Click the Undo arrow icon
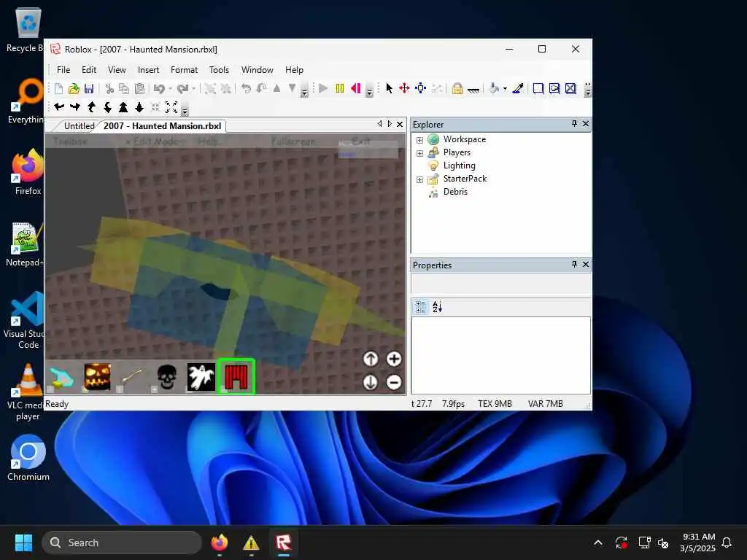 (159, 88)
